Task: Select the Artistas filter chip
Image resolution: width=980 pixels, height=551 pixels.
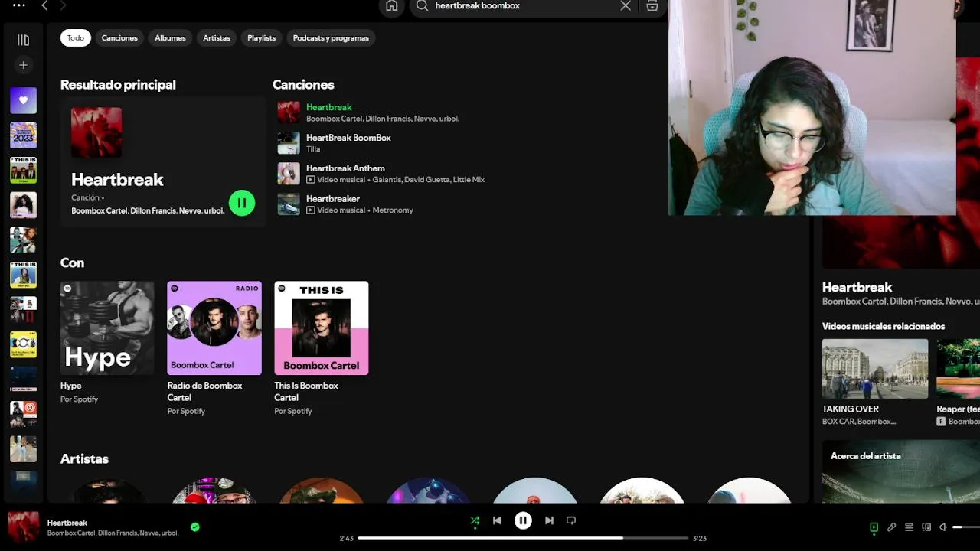Action: pyautogui.click(x=217, y=37)
